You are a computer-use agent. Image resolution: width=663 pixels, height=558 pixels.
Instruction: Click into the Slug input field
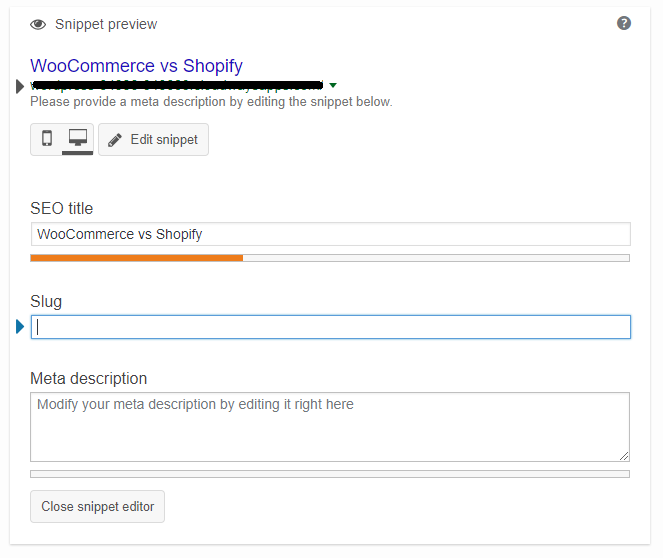(331, 327)
